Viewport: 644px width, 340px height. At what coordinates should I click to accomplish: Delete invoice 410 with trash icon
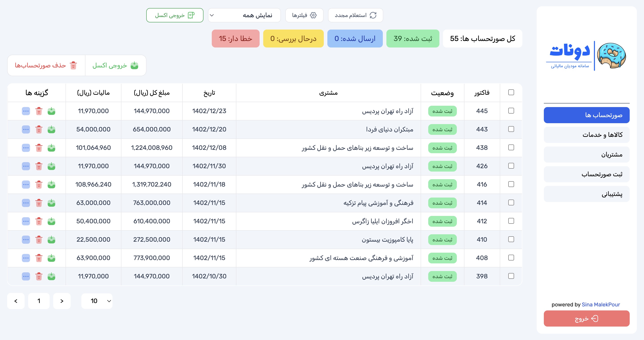[x=39, y=240]
